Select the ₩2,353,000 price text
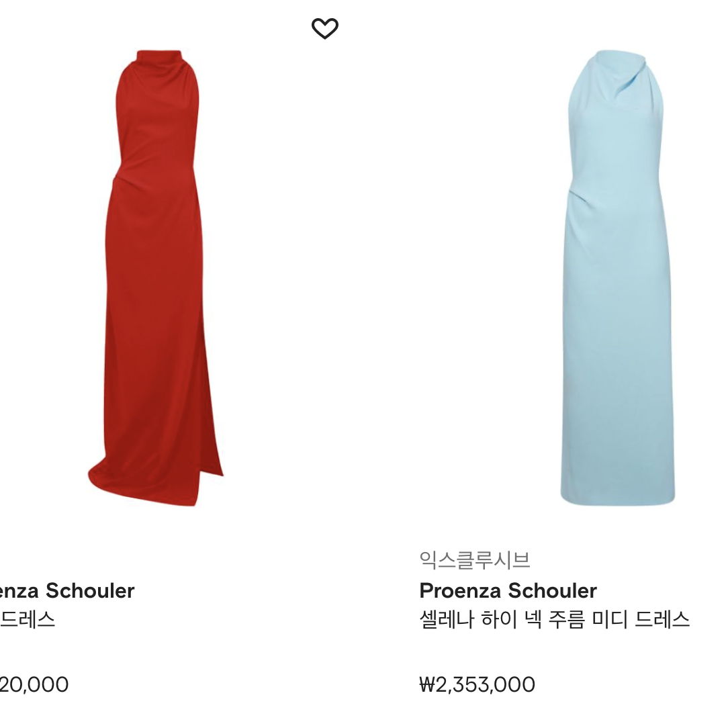Viewport: 728px width, 728px height. [x=477, y=684]
